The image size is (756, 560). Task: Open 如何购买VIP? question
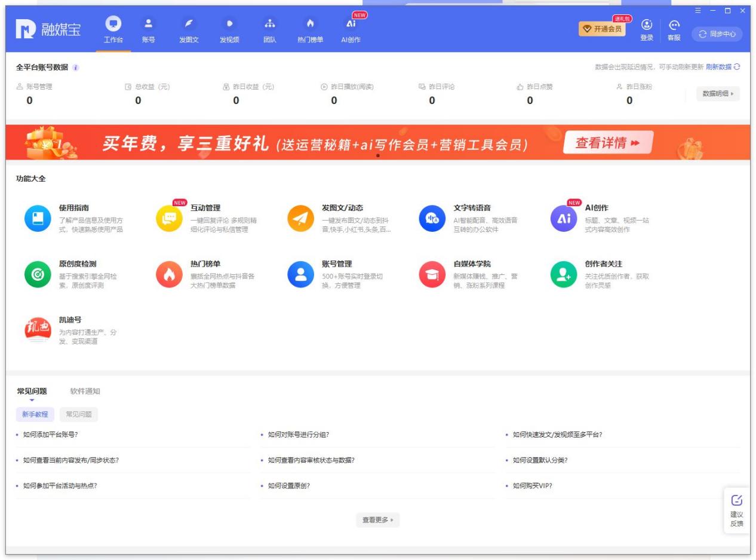tap(533, 486)
